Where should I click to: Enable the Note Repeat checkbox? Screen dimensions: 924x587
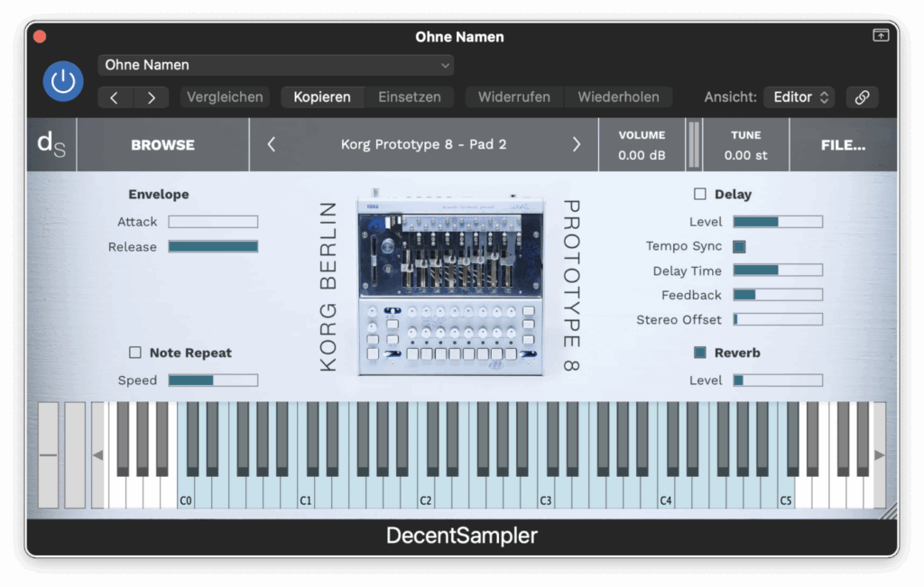(135, 353)
